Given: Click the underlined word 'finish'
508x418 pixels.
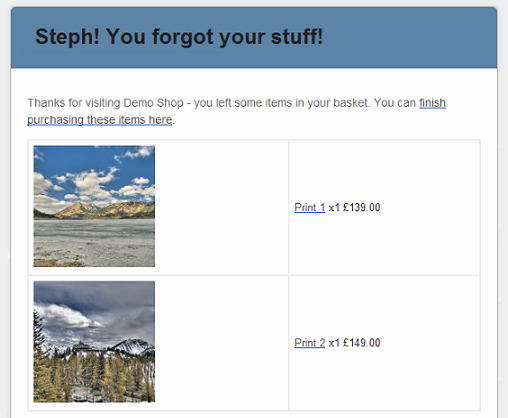Looking at the screenshot, I should click(x=432, y=103).
